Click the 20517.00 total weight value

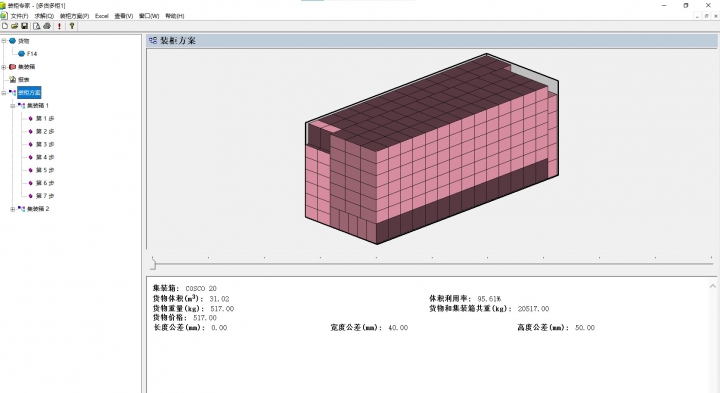[533, 309]
